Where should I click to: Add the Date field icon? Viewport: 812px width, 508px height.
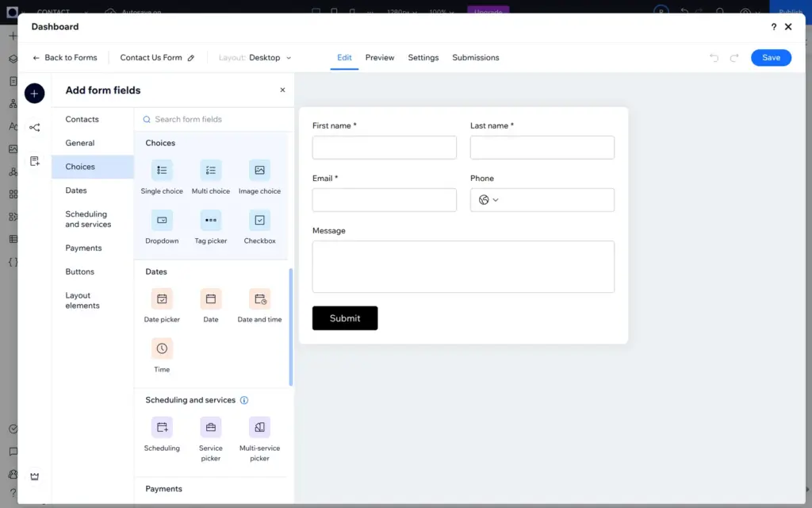coord(211,299)
